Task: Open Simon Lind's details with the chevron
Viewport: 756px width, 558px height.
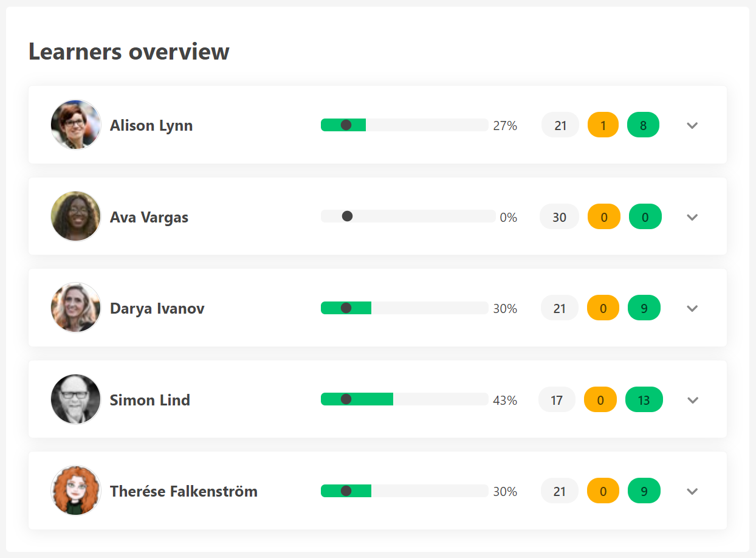Action: pos(692,399)
